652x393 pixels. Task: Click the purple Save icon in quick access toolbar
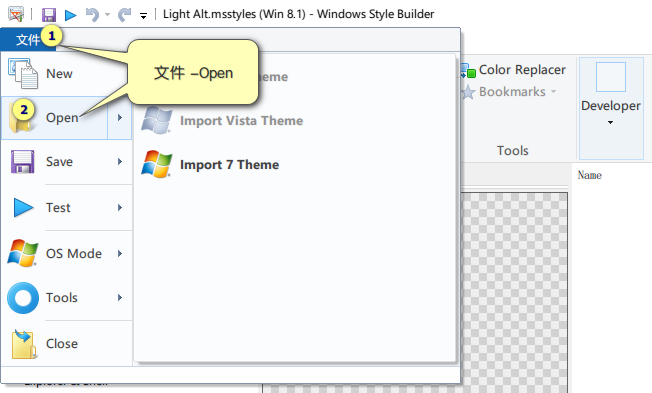pos(49,15)
